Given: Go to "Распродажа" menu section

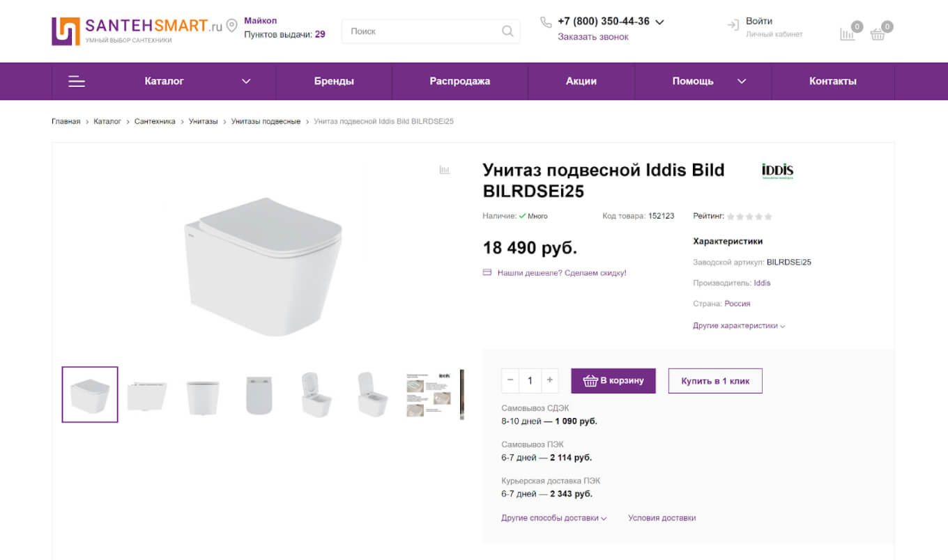Looking at the screenshot, I should coord(460,81).
